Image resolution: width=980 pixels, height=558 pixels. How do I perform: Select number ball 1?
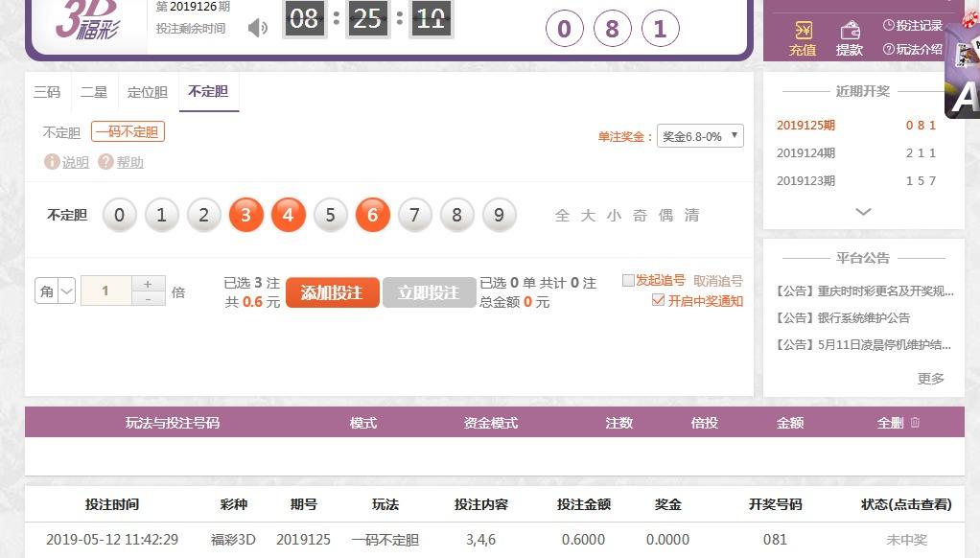pos(161,215)
